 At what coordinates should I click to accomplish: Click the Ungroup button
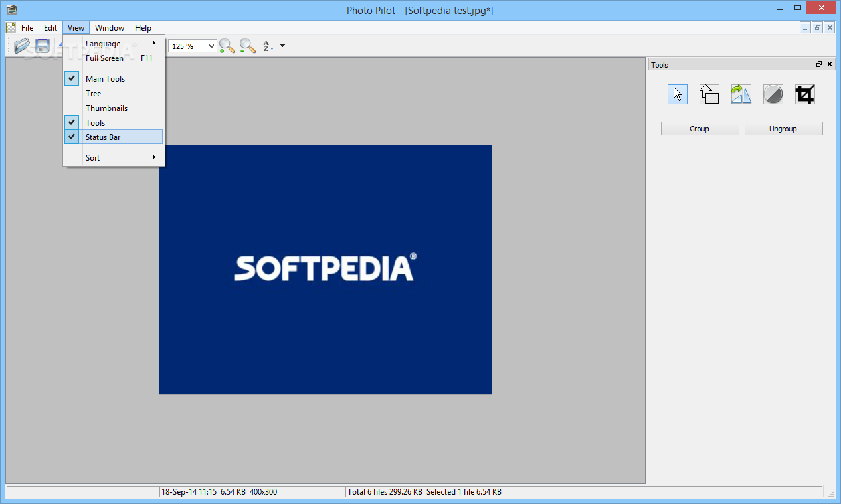tap(783, 129)
